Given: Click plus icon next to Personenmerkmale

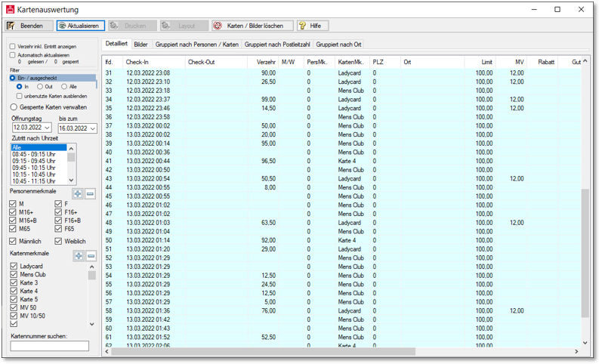Looking at the screenshot, I should (78, 193).
